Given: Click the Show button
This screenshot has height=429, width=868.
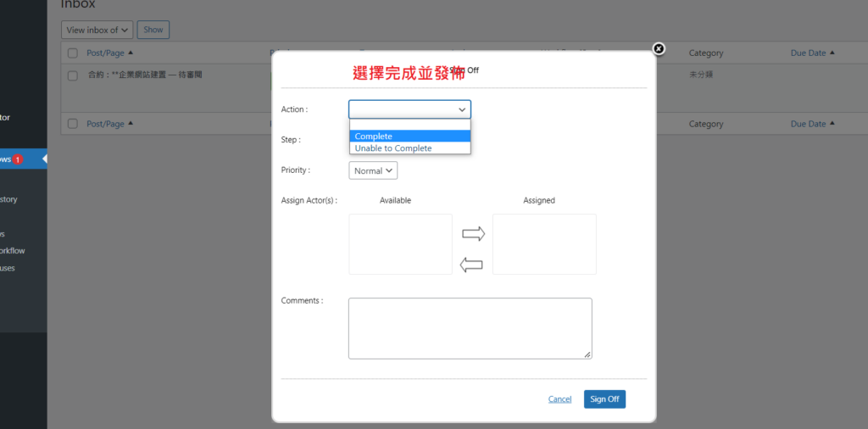Looking at the screenshot, I should (153, 30).
